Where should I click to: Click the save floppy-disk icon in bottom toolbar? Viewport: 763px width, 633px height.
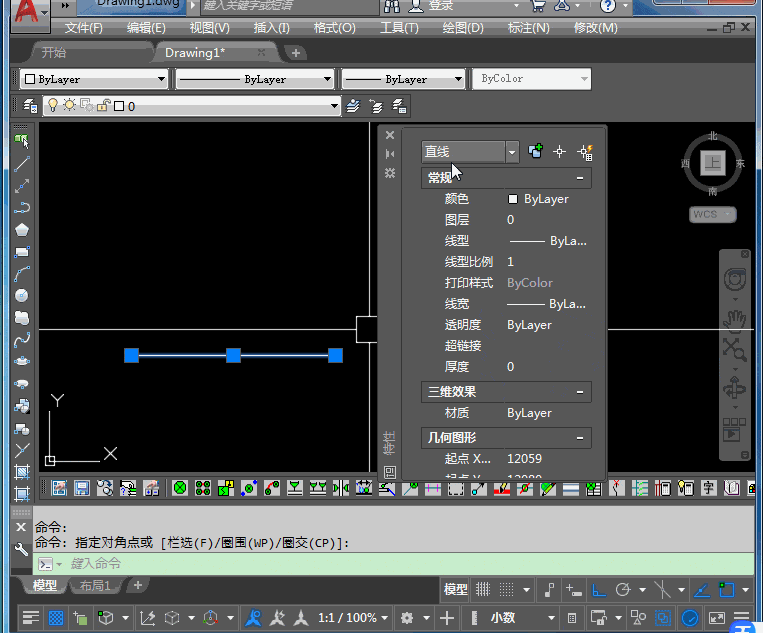tap(81, 488)
